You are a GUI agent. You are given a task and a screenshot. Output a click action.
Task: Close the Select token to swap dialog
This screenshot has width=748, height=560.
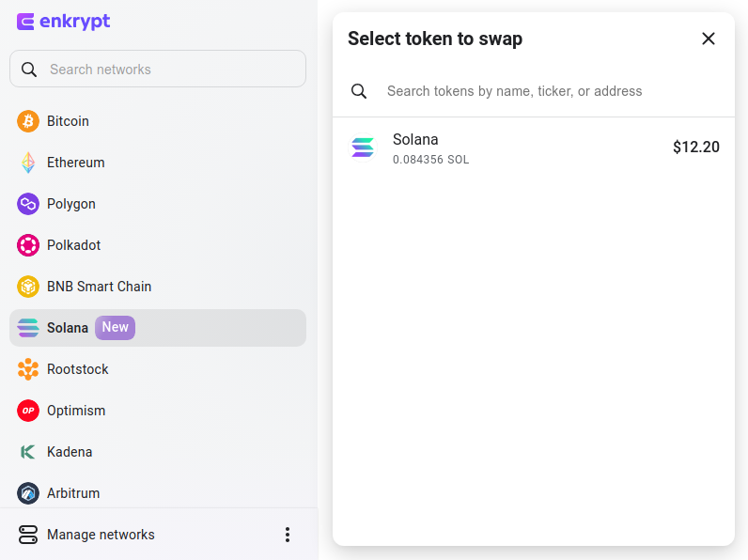tap(709, 39)
